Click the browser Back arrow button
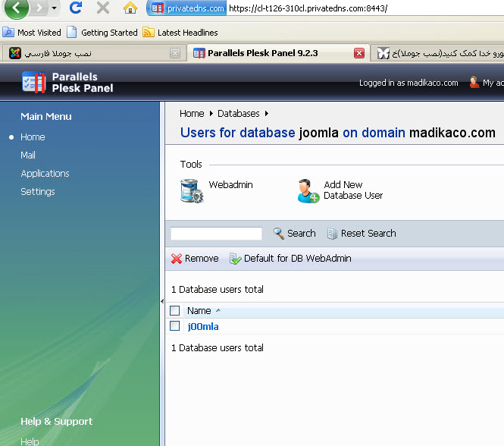504x446 pixels. pos(16,8)
